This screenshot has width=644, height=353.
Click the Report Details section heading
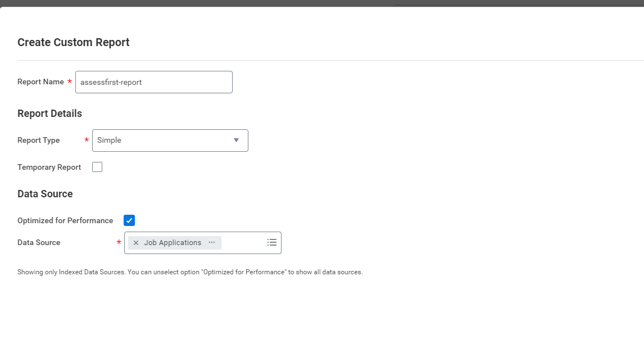coord(49,114)
